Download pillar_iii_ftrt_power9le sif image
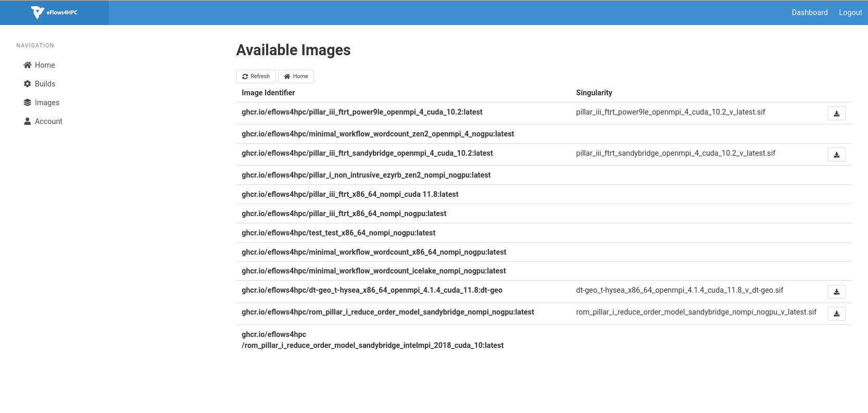 [837, 114]
